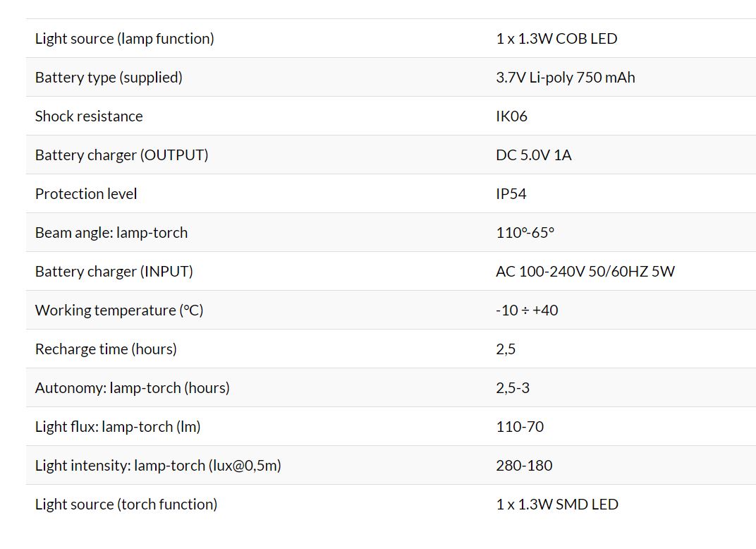Click the 'Battery charger (OUTPUT)' label
Image resolution: width=756 pixels, height=549 pixels.
coord(121,155)
